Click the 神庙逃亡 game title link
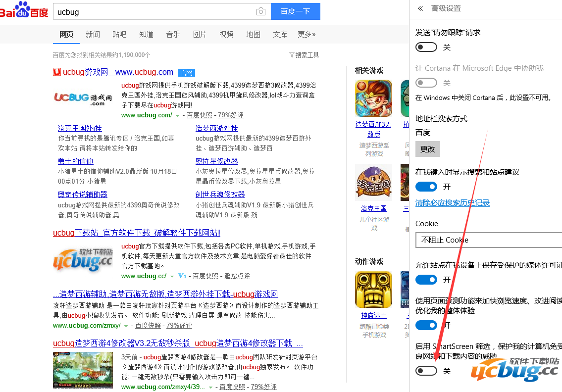The width and height of the screenshot is (562, 392). click(x=373, y=316)
